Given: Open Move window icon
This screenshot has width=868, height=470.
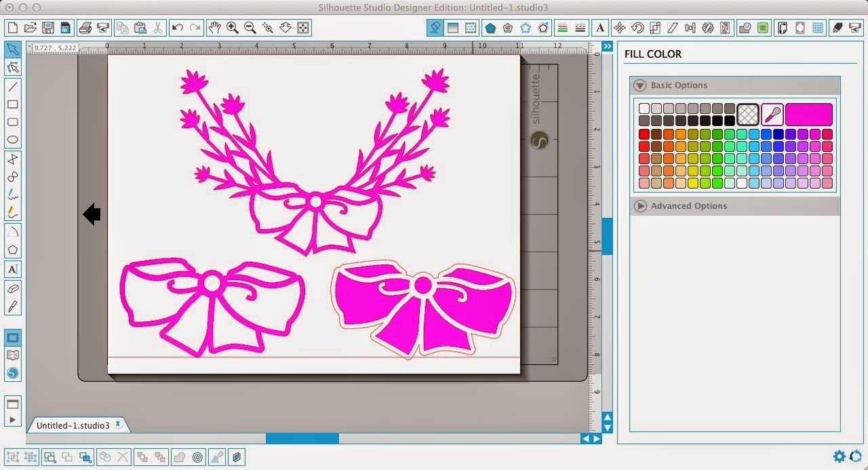Looking at the screenshot, I should tap(619, 28).
